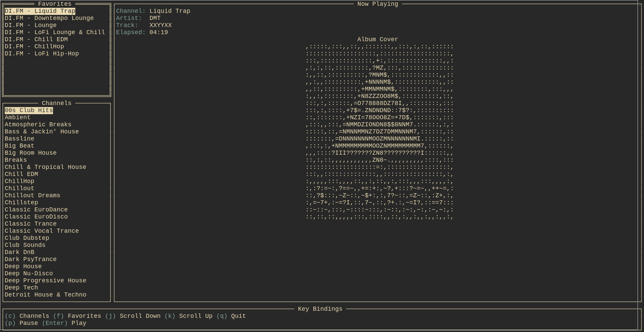Click the Channels panel title
Screen dimensions: 644x332
point(57,103)
